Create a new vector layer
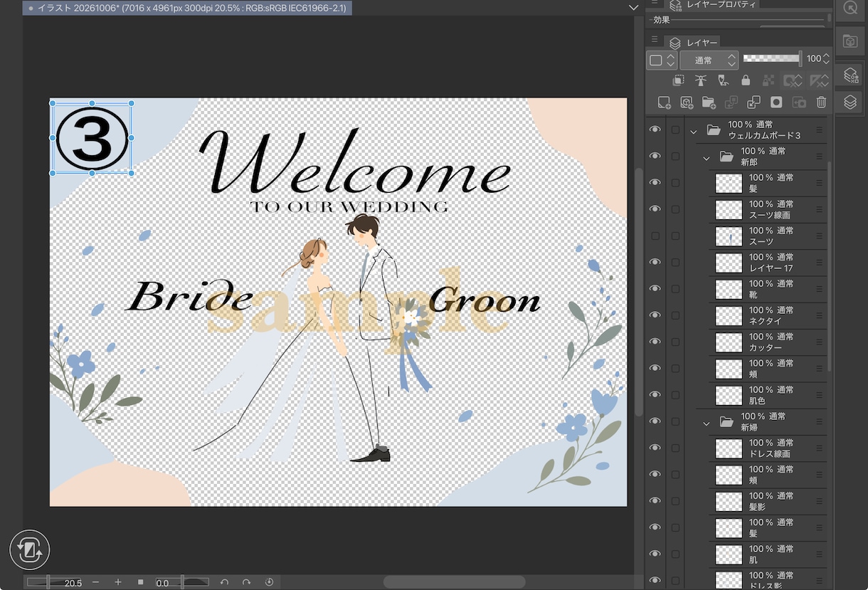Viewport: 868px width, 590px height. (x=687, y=102)
